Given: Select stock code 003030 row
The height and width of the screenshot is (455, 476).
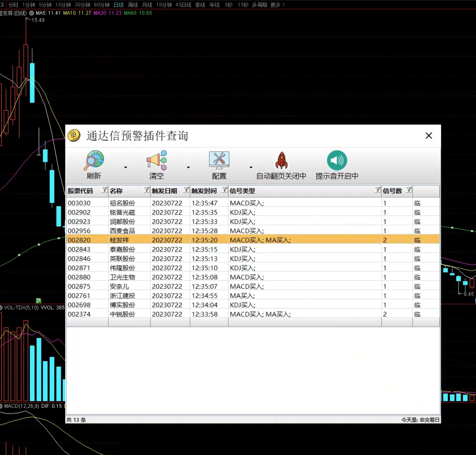Looking at the screenshot, I should [x=253, y=203].
